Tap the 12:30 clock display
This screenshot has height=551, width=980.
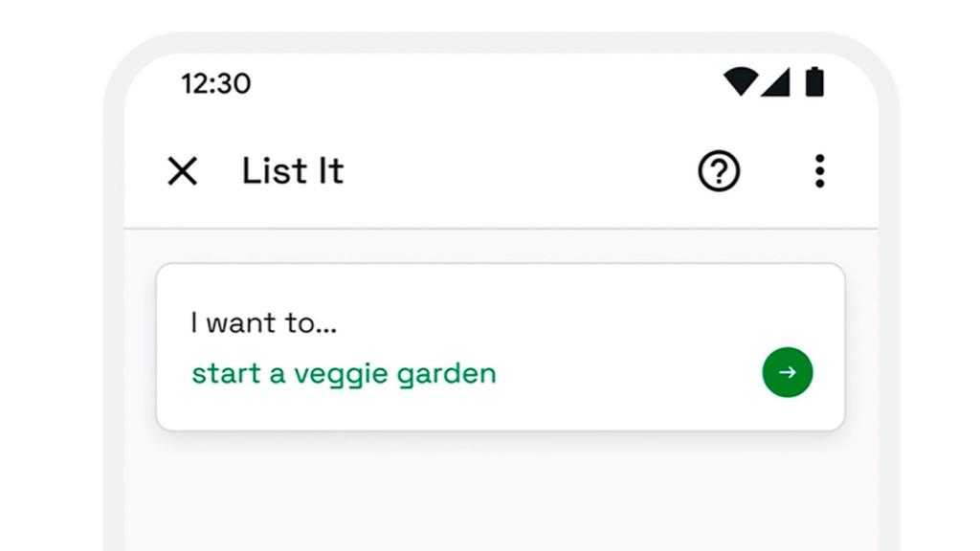pos(214,84)
